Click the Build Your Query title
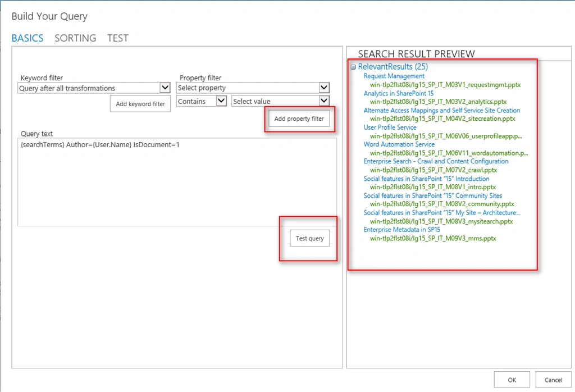Image resolution: width=575 pixels, height=392 pixels. [x=49, y=16]
